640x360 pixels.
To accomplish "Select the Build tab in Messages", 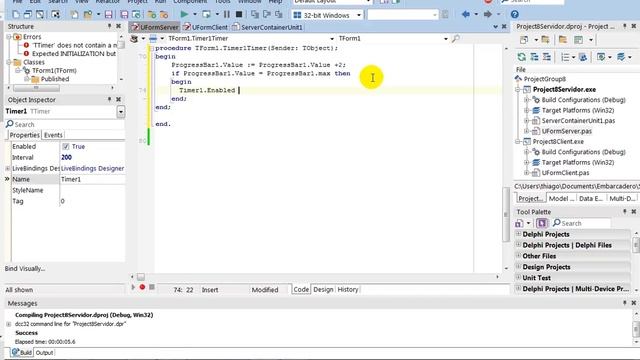I will click(x=22, y=353).
